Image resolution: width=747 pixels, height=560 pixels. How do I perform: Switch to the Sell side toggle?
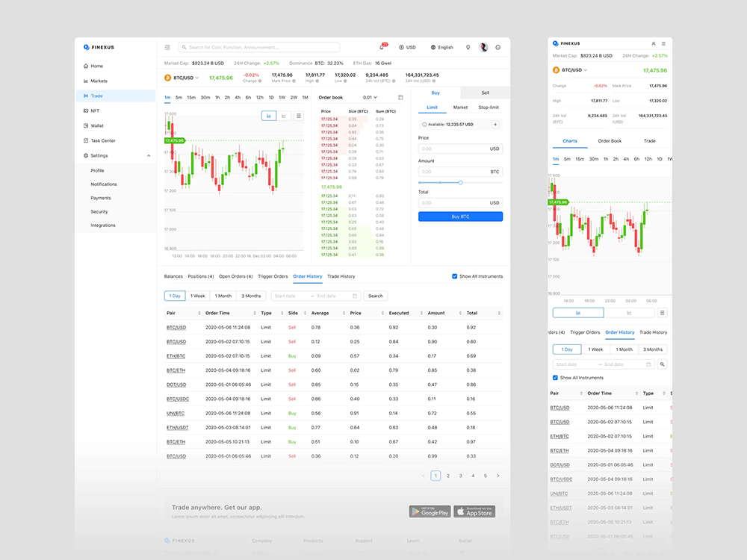click(485, 93)
